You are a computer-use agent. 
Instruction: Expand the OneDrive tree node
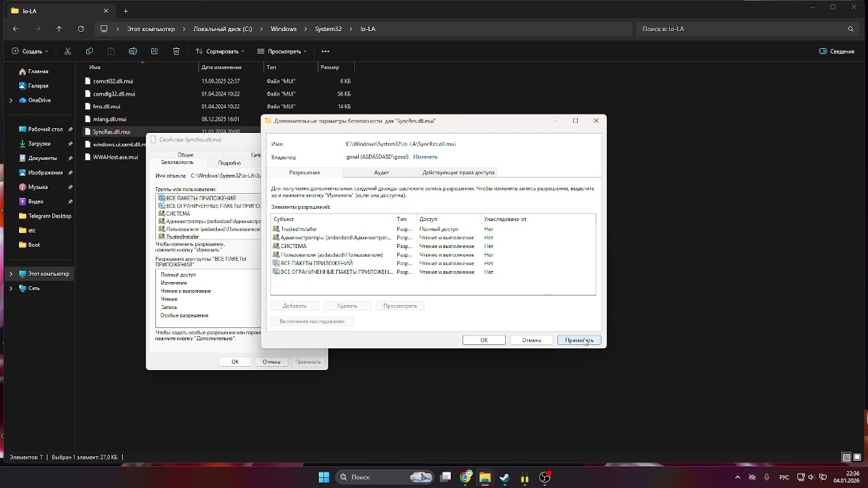coord(11,100)
